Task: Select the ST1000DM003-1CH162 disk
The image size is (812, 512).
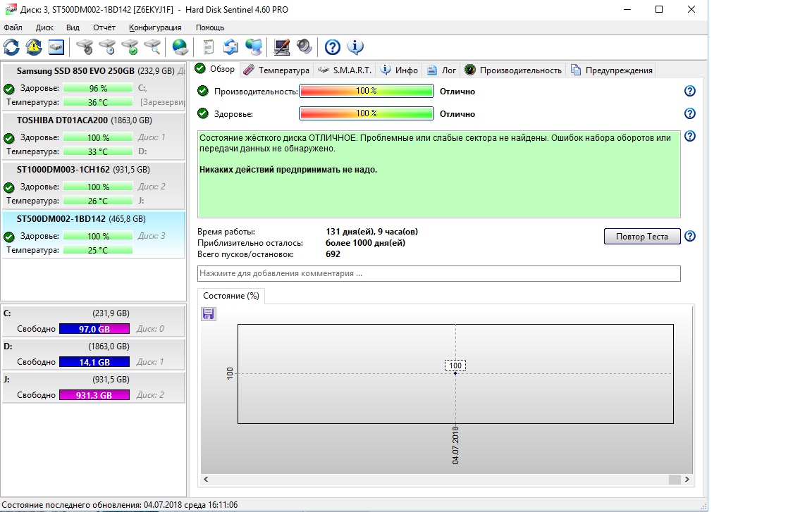Action: pyautogui.click(x=93, y=185)
